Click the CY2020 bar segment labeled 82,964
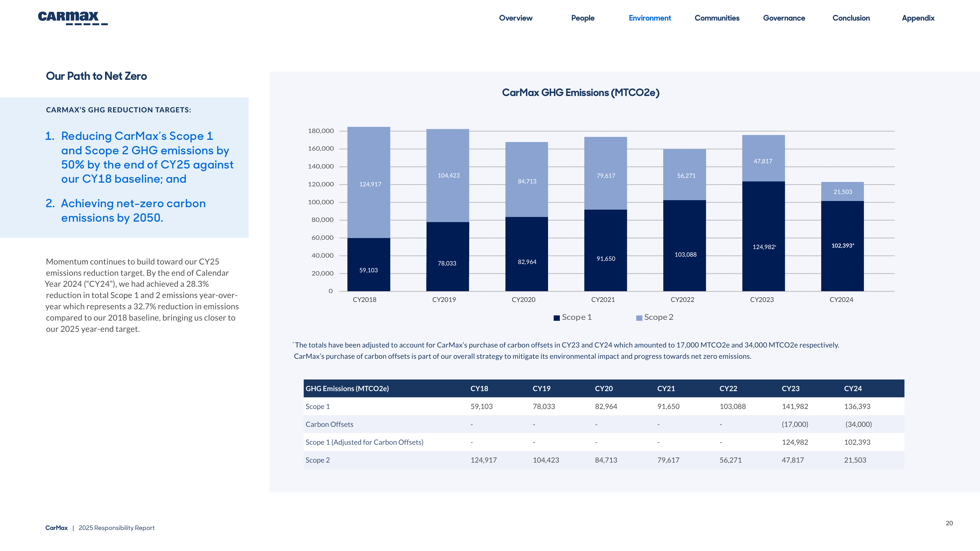Image resolution: width=980 pixels, height=551 pixels. [527, 254]
